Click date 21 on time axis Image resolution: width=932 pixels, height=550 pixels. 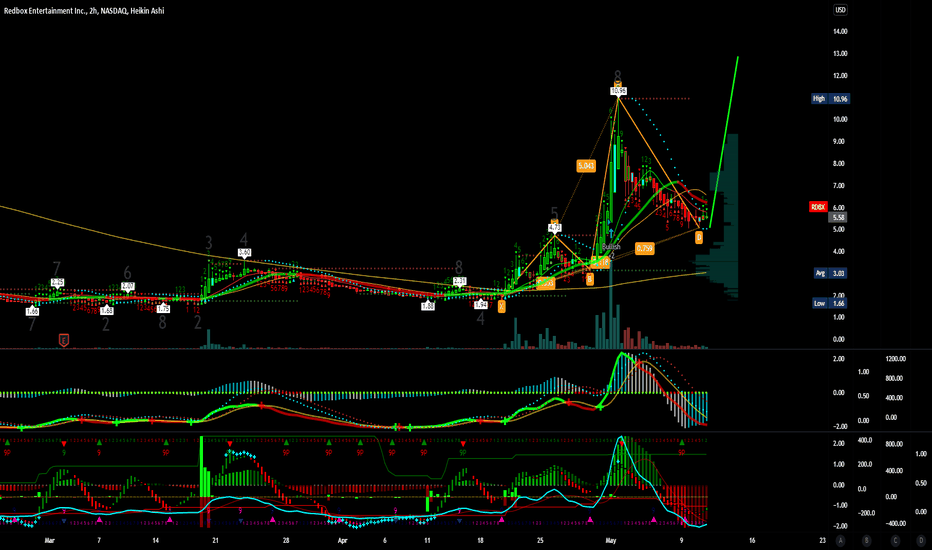pyautogui.click(x=215, y=540)
